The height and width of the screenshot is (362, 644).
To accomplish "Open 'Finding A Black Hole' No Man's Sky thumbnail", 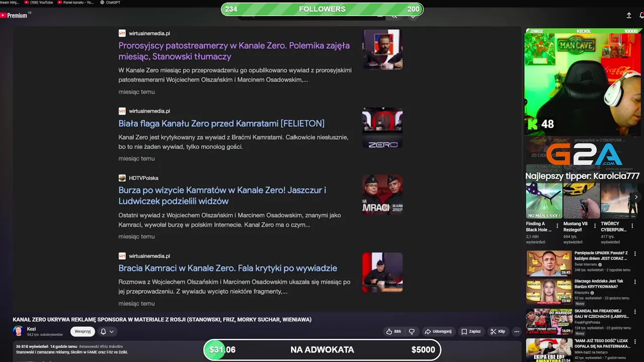I will pyautogui.click(x=544, y=201).
